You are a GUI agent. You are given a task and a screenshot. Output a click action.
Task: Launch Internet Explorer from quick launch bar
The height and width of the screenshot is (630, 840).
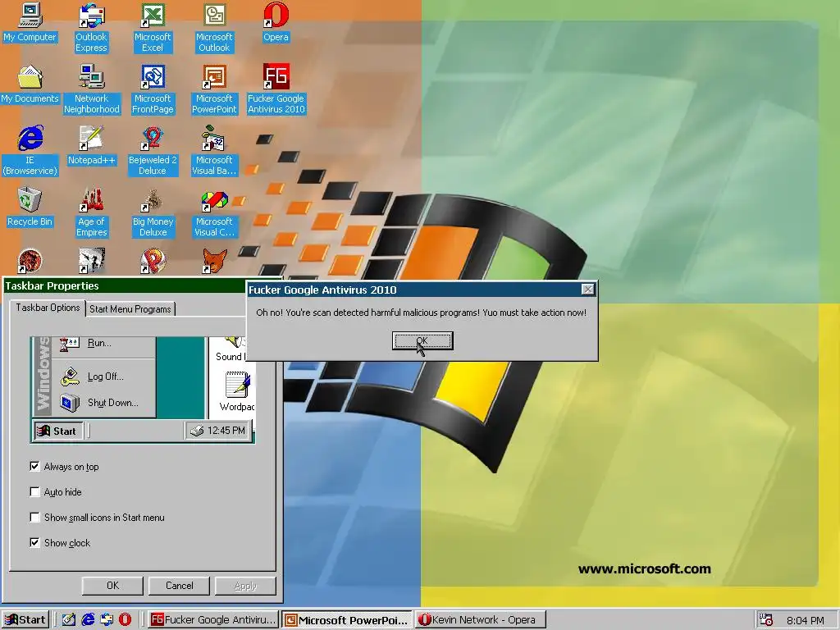(88, 620)
